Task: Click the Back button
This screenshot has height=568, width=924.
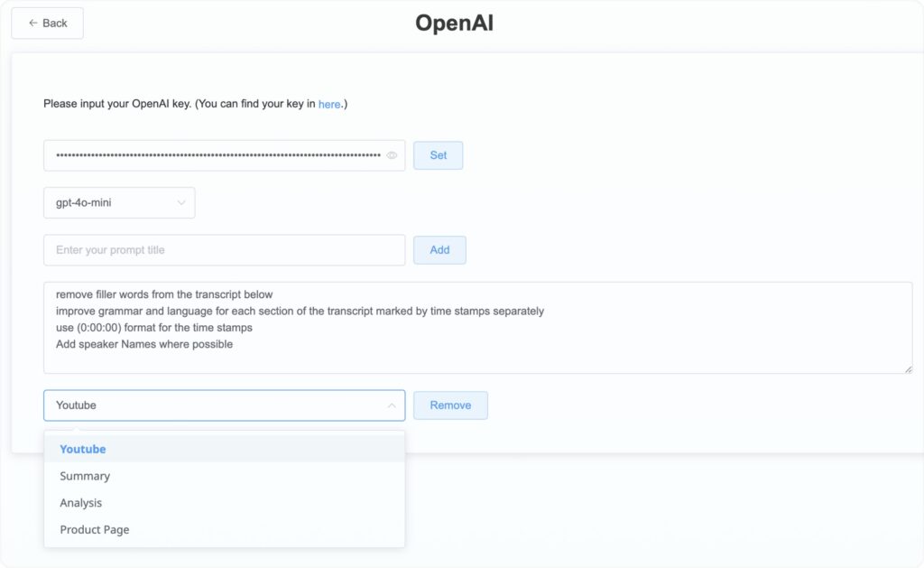Action: tap(47, 23)
